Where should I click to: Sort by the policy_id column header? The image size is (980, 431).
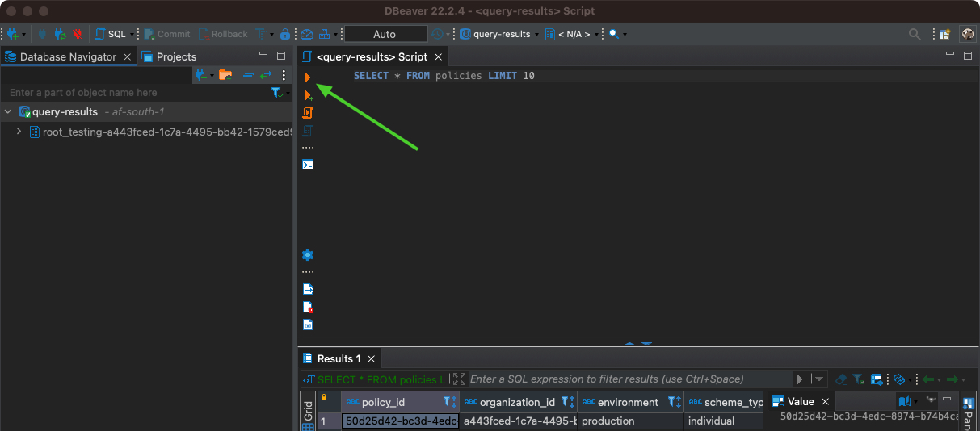click(x=400, y=402)
